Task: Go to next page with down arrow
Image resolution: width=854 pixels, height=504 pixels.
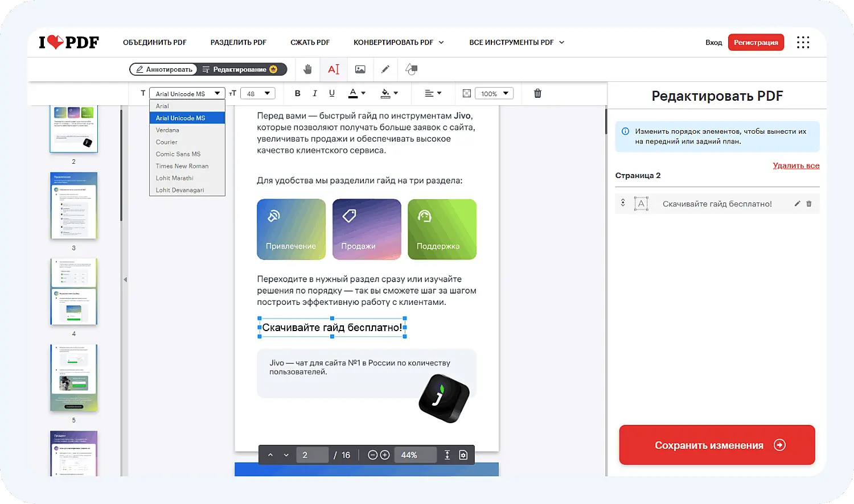Action: pos(286,455)
